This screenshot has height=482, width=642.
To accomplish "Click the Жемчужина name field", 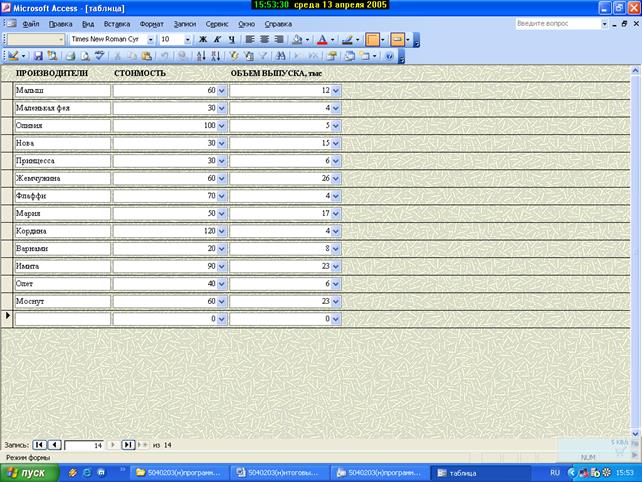I will coord(62,177).
